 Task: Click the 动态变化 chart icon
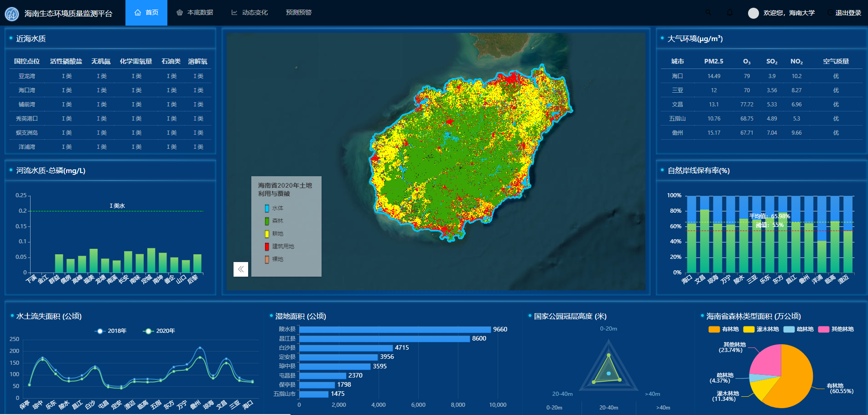[234, 12]
